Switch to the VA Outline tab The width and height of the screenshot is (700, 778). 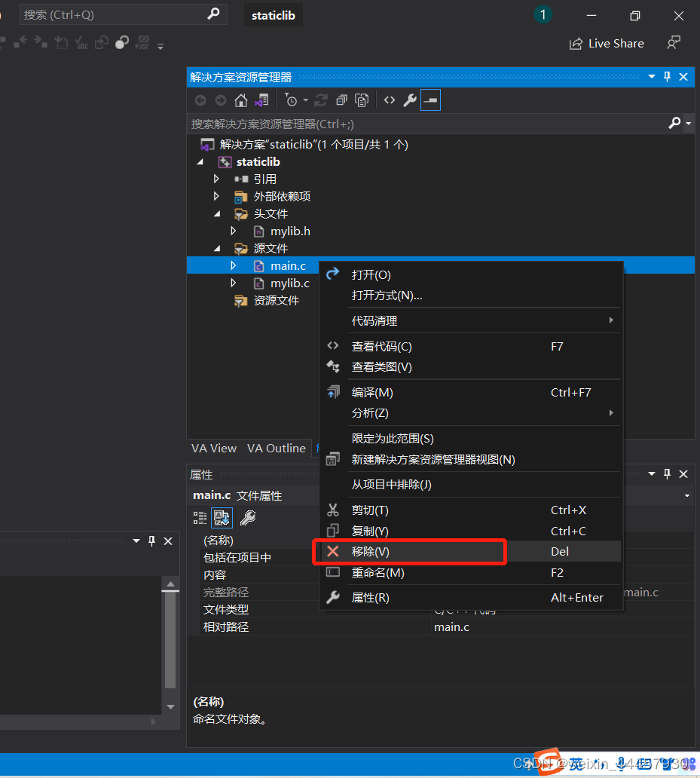[x=276, y=449]
